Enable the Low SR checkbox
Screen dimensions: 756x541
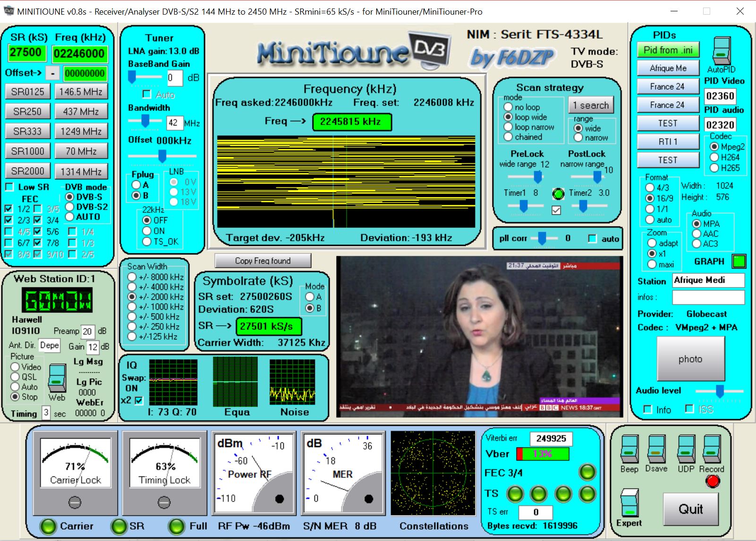click(x=9, y=187)
